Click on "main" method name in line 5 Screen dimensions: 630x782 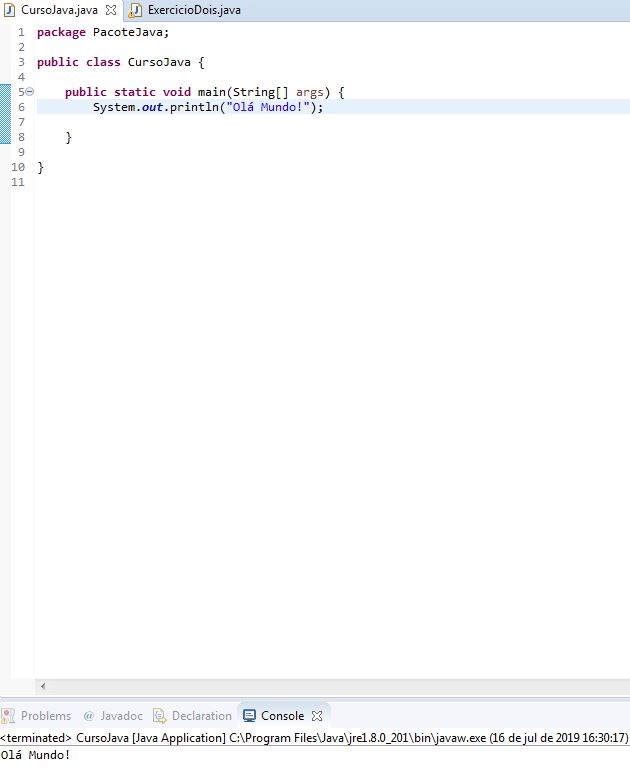tap(211, 92)
